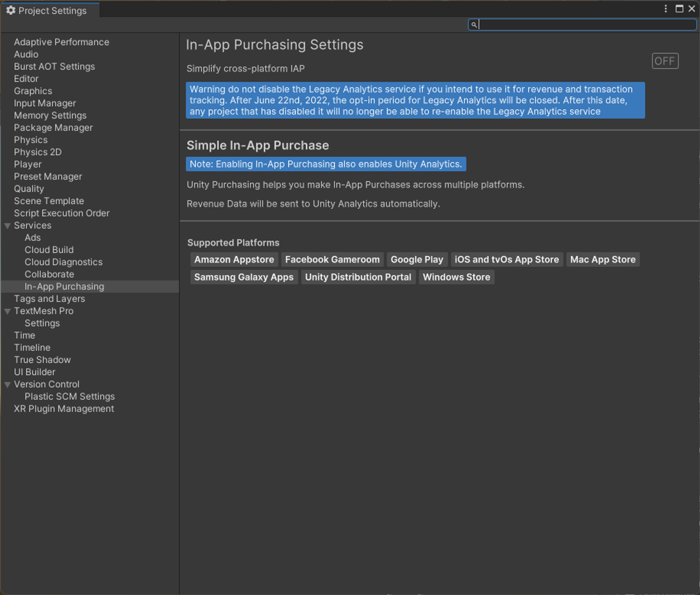Click the search magnifier icon
The width and height of the screenshot is (700, 595).
pos(474,25)
